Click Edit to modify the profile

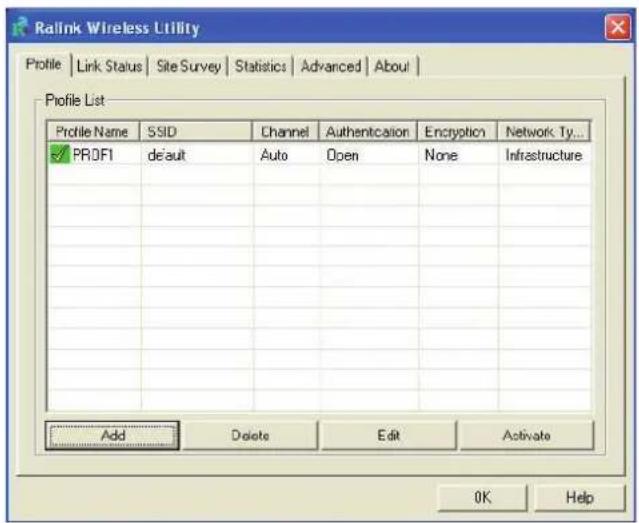click(389, 436)
